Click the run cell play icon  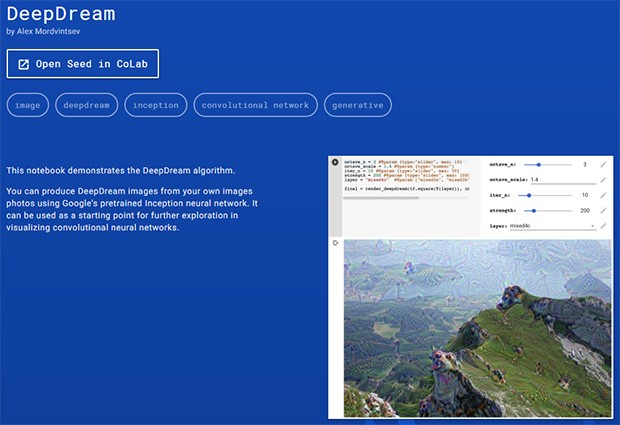point(335,162)
